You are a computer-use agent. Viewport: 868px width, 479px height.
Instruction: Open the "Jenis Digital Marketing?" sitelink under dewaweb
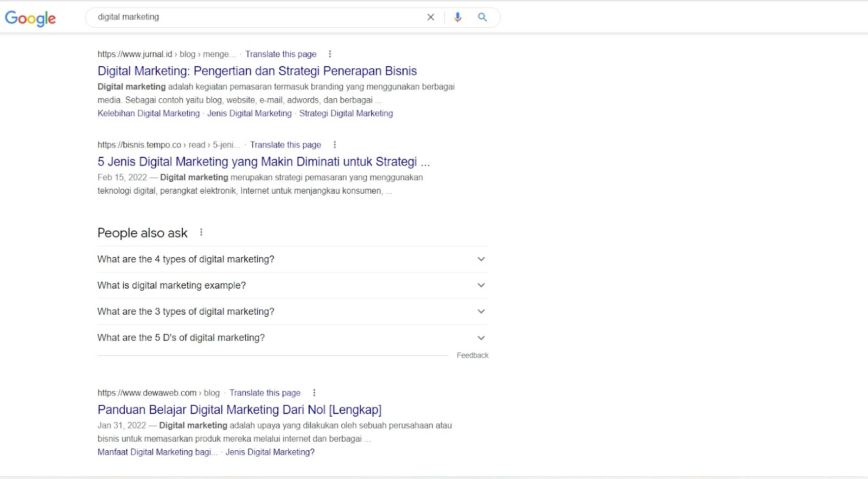(270, 452)
